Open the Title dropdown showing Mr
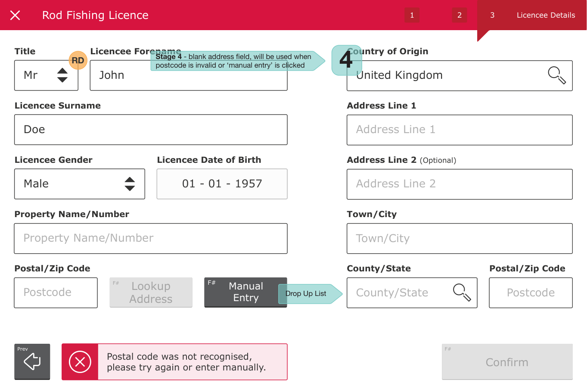Screen dimensions: 587x392 (46, 75)
